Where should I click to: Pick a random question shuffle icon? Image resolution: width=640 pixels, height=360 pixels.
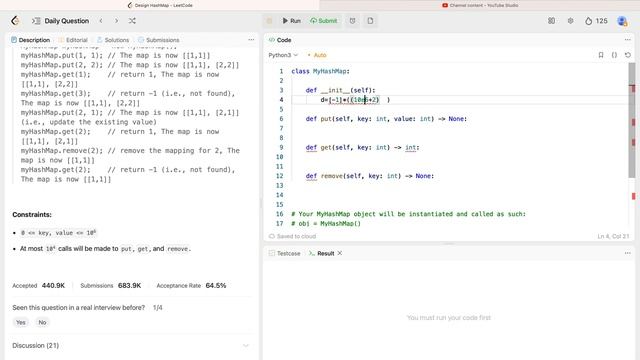pos(132,21)
